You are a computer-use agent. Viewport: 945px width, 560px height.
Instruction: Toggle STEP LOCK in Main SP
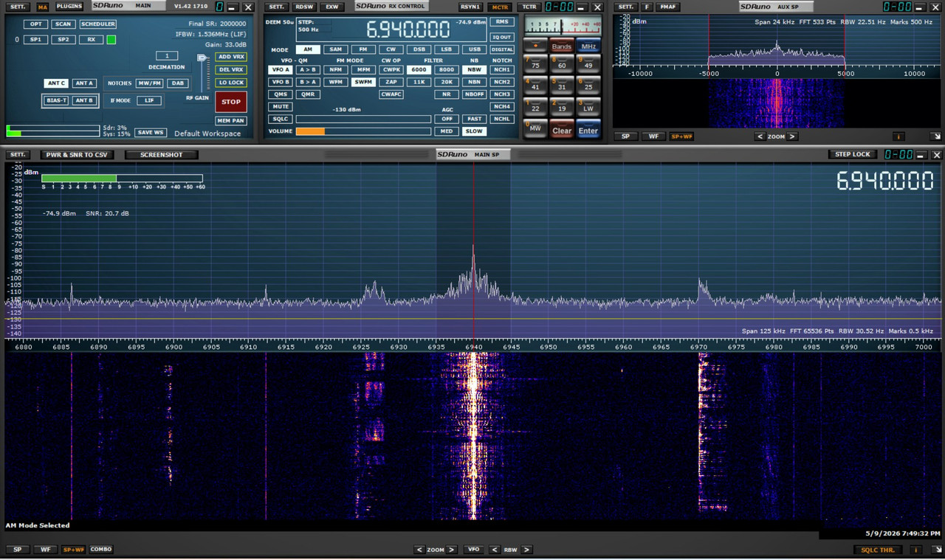853,155
